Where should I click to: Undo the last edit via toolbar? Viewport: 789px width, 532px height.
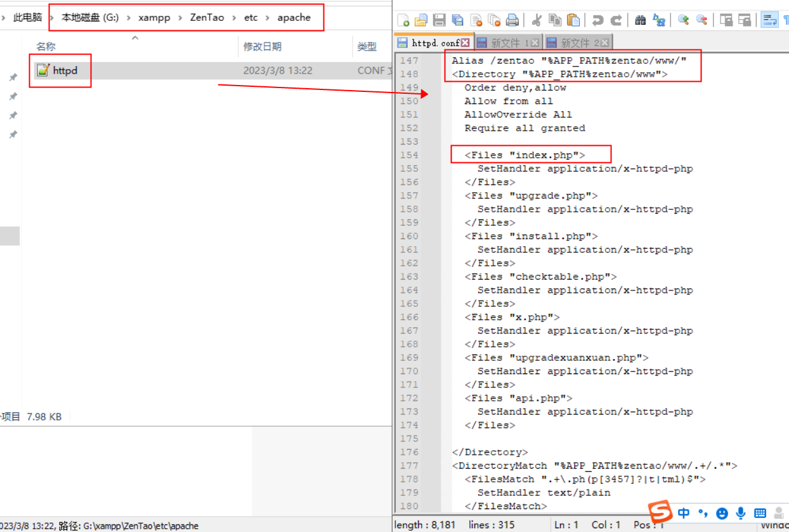point(597,20)
